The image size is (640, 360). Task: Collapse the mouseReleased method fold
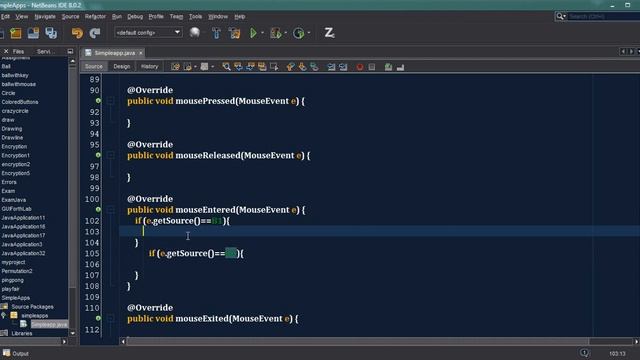click(111, 155)
